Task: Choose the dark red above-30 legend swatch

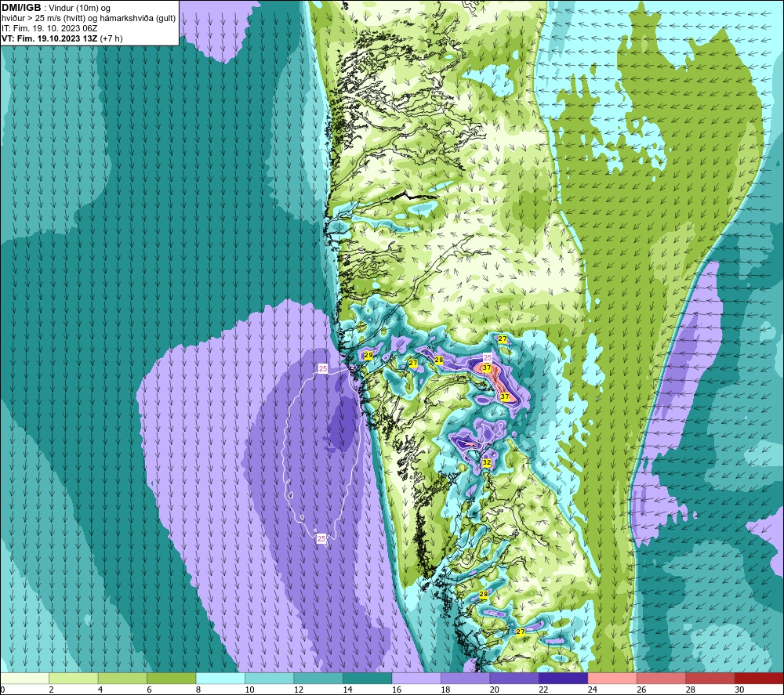Action: [x=760, y=678]
